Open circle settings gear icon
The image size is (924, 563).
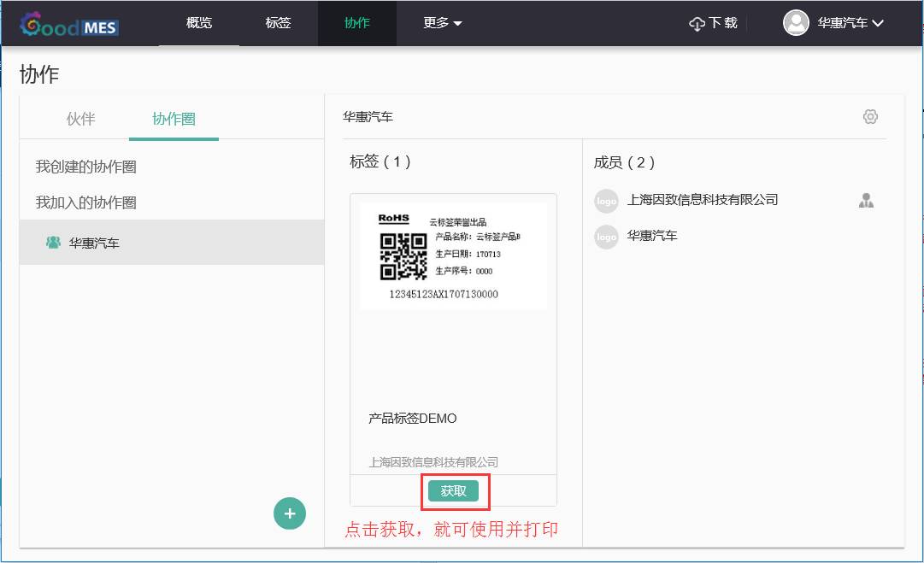[870, 116]
